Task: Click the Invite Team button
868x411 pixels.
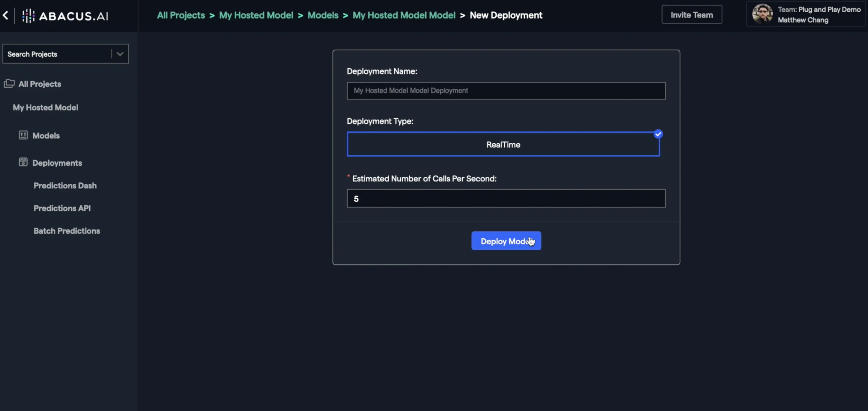Action: [692, 15]
